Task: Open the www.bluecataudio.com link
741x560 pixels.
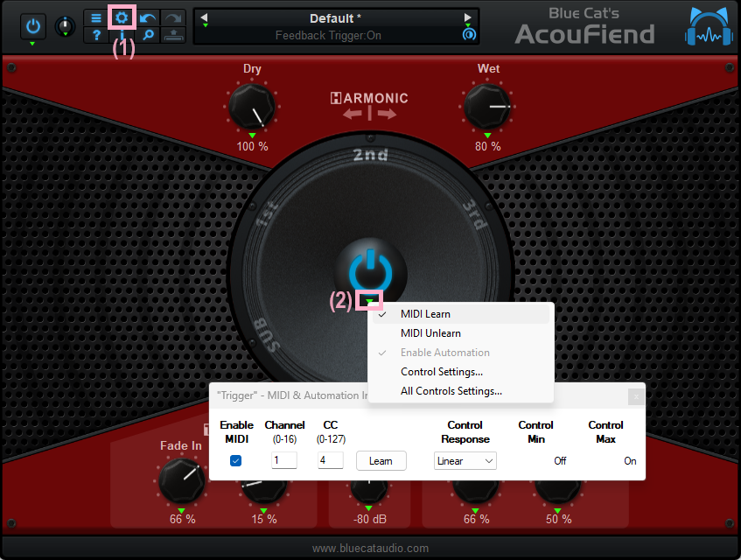Action: tap(371, 548)
